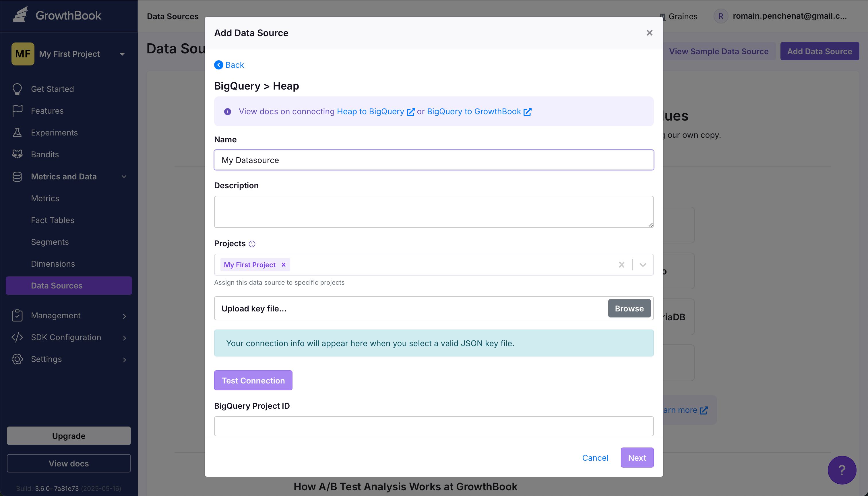The height and width of the screenshot is (496, 868).
Task: Go to the Segments page
Action: click(50, 242)
